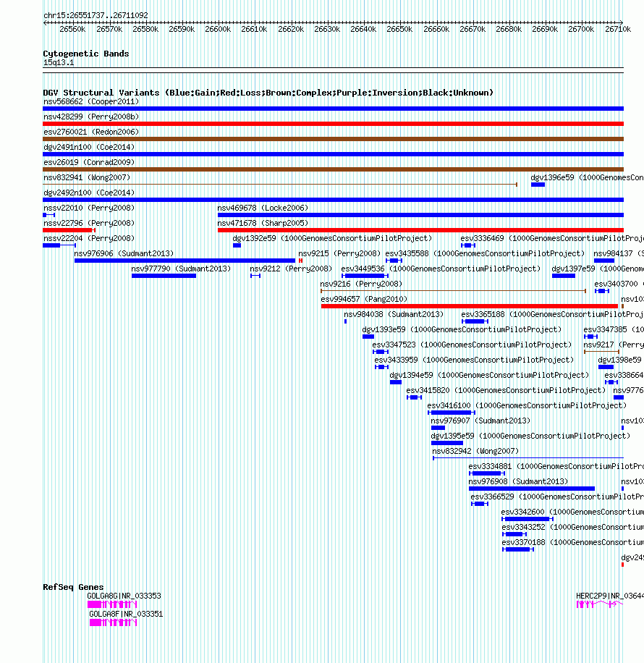
Task: Open the nsv976908 (Sudmant2013) label
Action: [x=518, y=482]
